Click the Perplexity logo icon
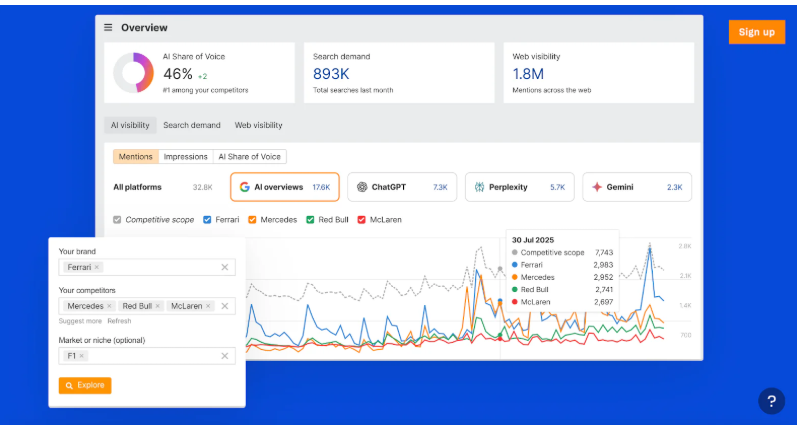The width and height of the screenshot is (797, 425). (x=480, y=187)
